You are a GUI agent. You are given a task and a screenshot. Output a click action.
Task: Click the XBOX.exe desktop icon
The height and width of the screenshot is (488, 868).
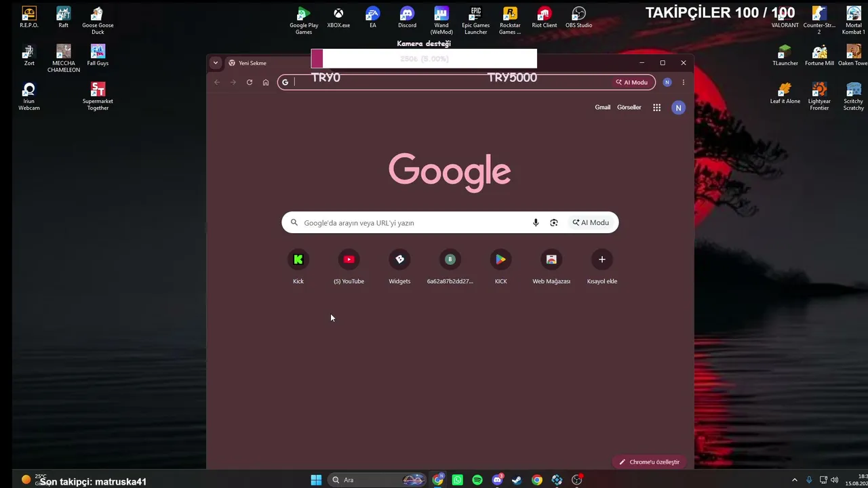click(338, 18)
